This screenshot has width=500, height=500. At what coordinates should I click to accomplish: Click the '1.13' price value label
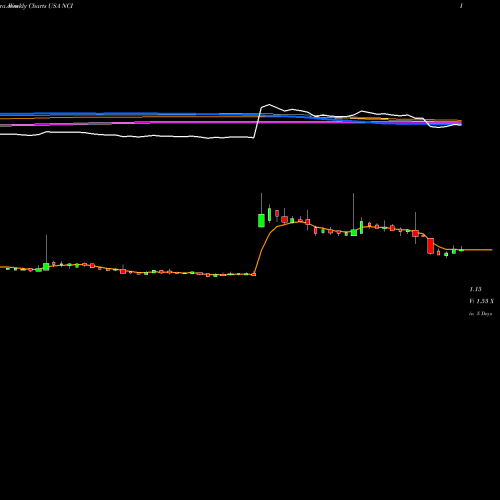(x=475, y=289)
